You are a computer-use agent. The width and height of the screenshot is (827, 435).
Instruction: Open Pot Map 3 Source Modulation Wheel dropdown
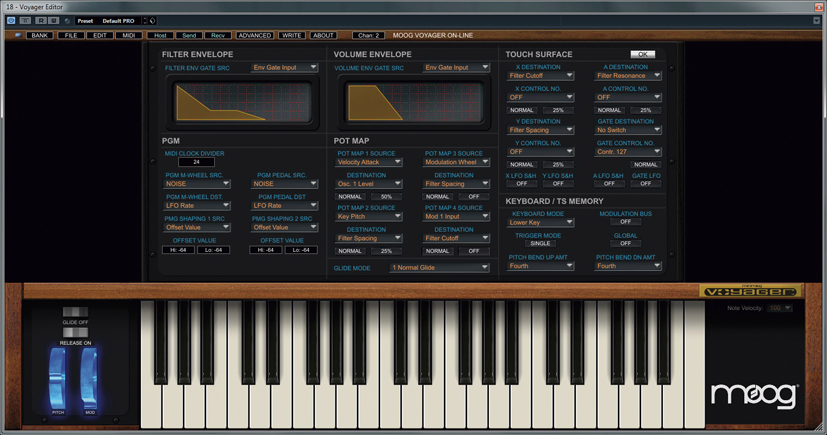[457, 162]
